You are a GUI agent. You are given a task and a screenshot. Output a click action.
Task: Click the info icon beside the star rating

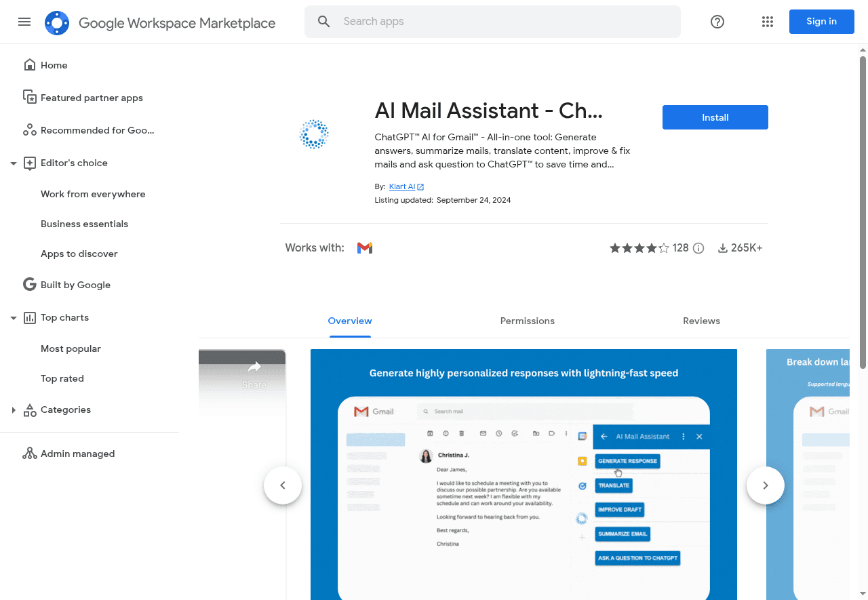pyautogui.click(x=698, y=247)
